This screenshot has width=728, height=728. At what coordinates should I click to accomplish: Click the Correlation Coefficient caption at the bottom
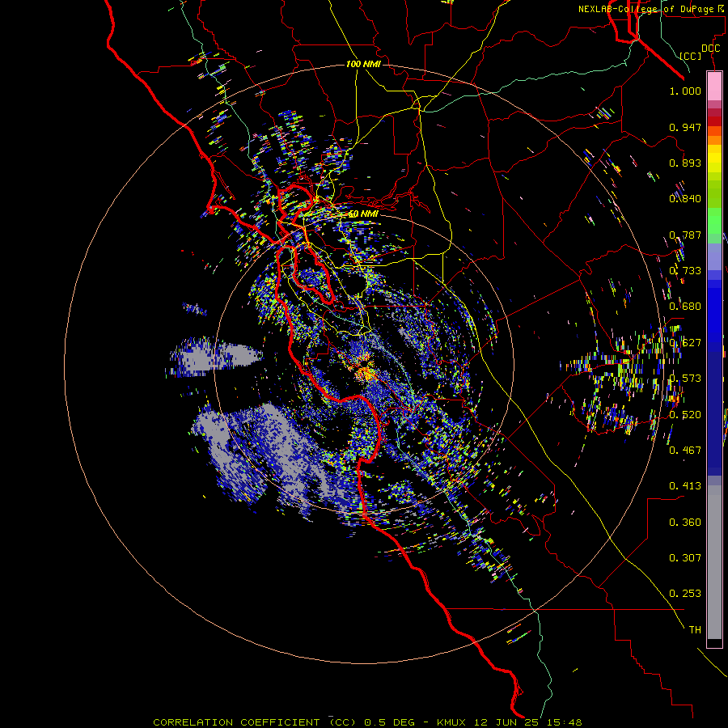(x=367, y=722)
